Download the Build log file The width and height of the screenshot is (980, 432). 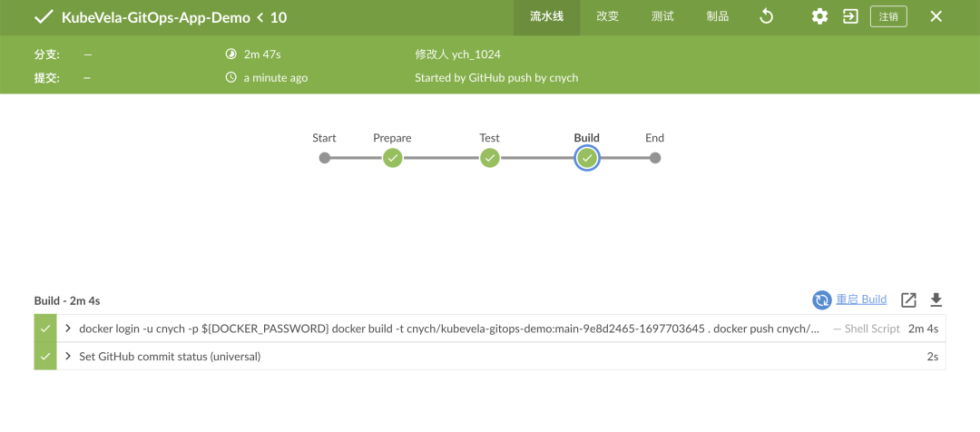tap(936, 300)
